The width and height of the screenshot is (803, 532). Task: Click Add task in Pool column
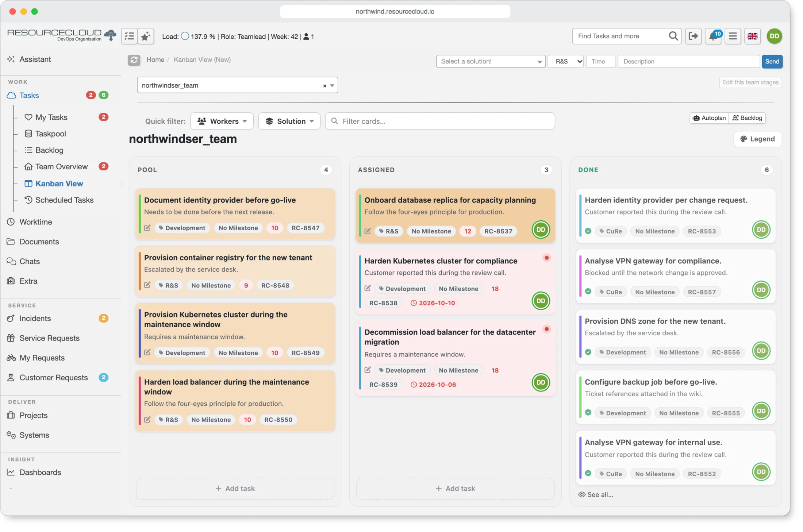pyautogui.click(x=235, y=488)
